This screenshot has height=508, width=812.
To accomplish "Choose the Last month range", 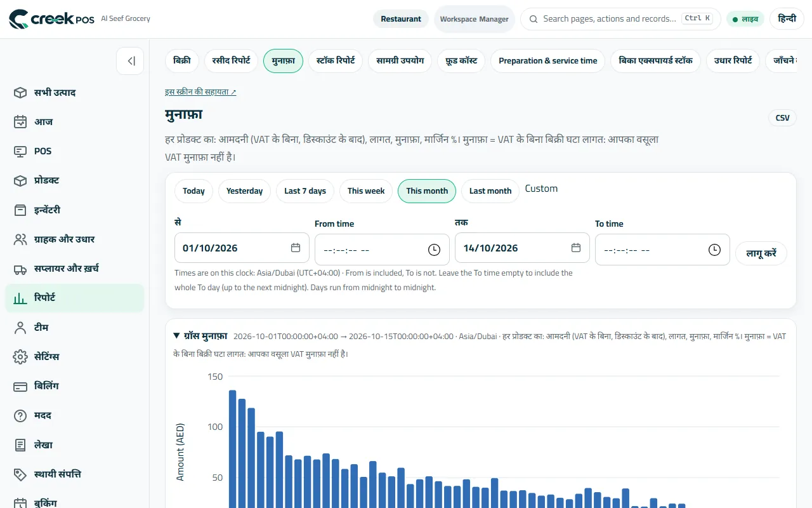I will tap(490, 191).
